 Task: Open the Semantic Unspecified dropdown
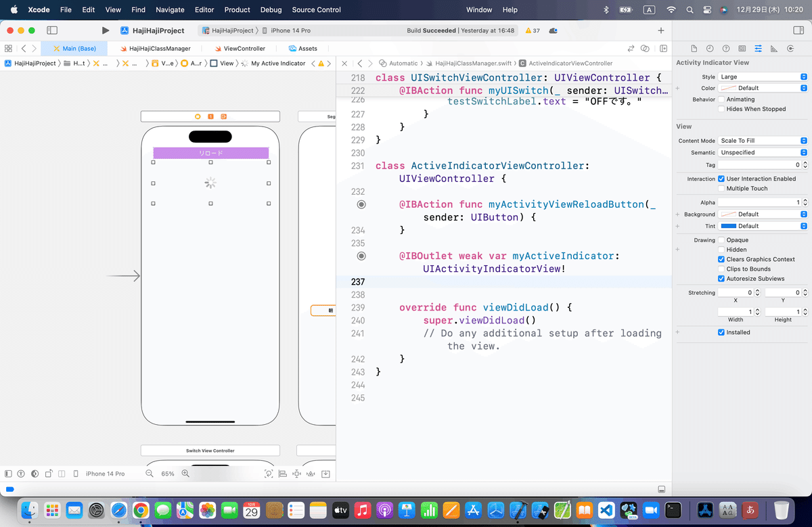(x=763, y=152)
